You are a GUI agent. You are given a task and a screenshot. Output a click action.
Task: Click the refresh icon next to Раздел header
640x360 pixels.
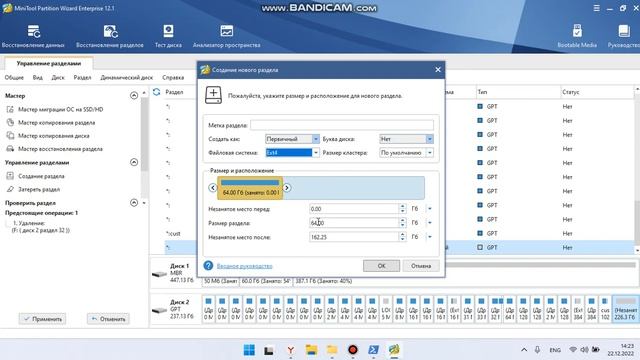[x=156, y=92]
